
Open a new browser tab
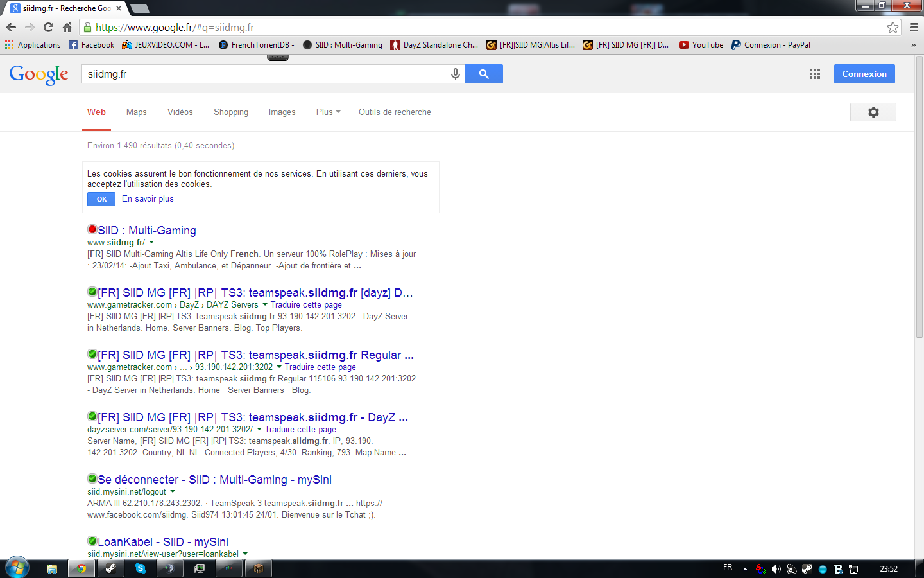coord(139,8)
